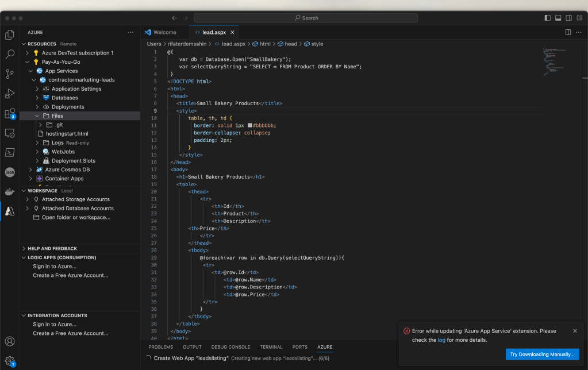Screen dimensions: 588x370
Task: Expand HELP AND FEEDBACK section
Action: tap(24, 249)
